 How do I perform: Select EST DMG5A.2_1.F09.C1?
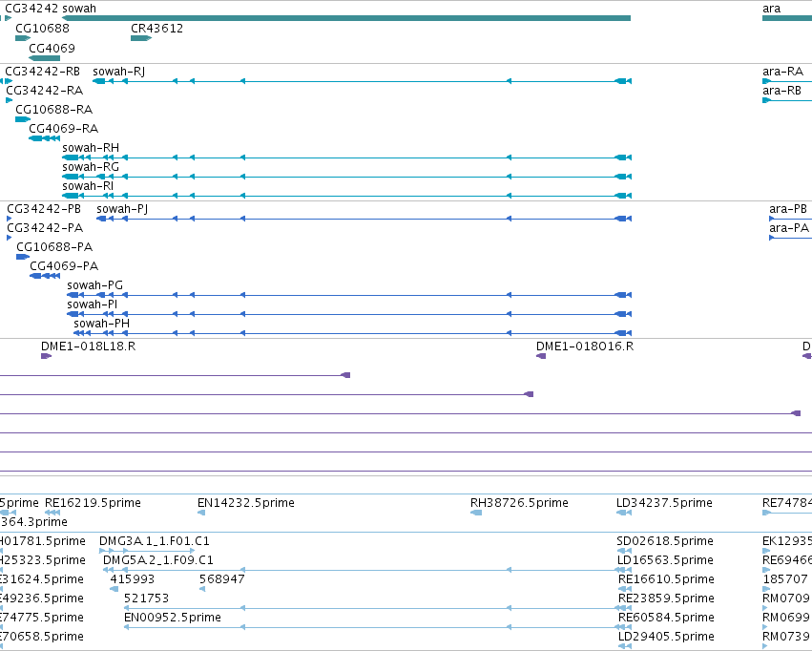click(x=367, y=570)
